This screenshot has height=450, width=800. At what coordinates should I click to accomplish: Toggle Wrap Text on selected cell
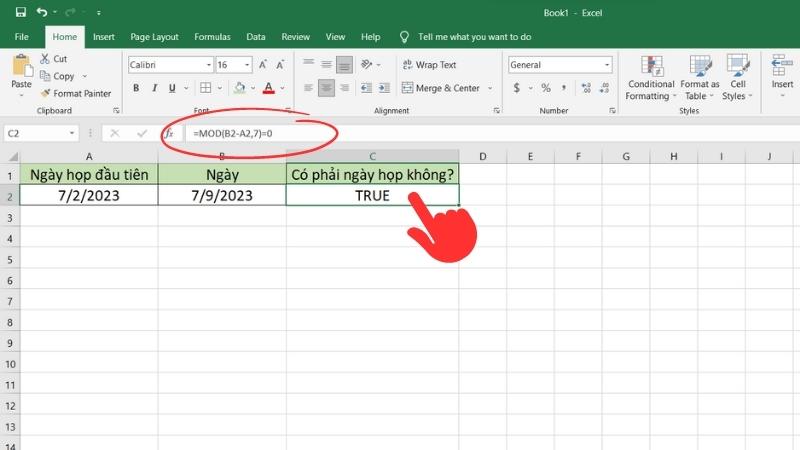coord(429,65)
